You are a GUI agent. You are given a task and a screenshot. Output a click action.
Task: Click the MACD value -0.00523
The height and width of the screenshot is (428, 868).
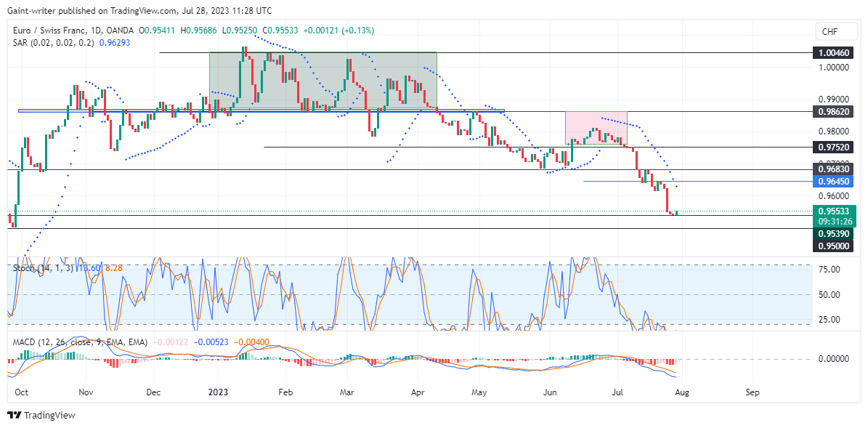coord(211,343)
